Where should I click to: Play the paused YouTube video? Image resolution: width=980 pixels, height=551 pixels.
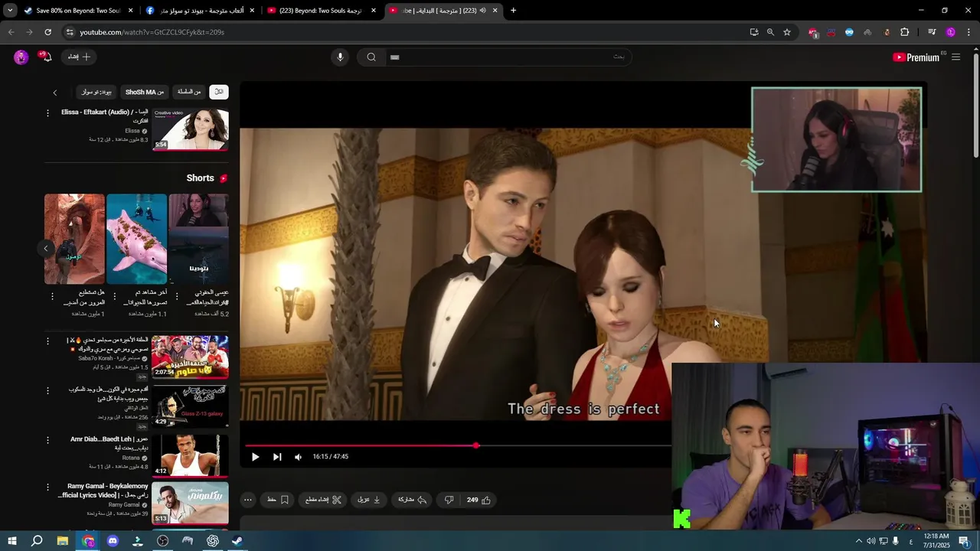click(255, 457)
